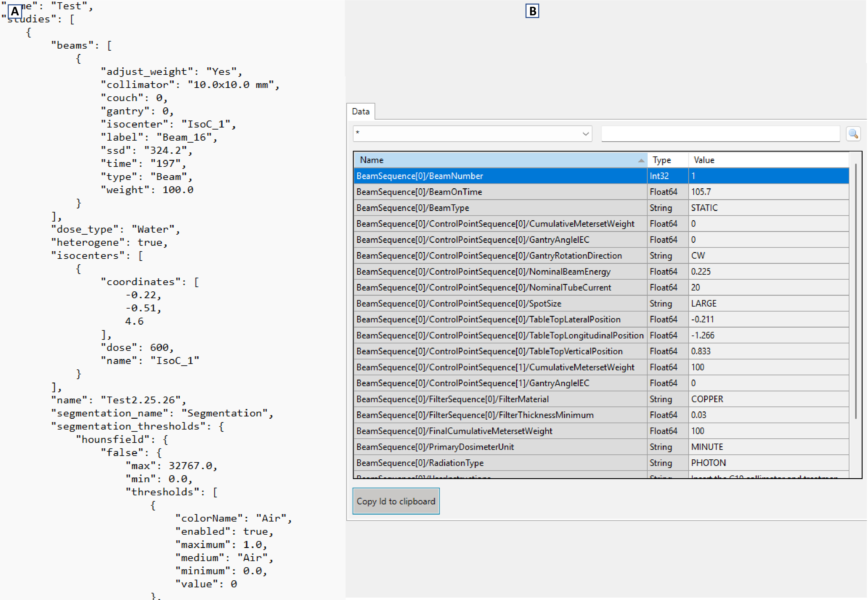The width and height of the screenshot is (868, 600).
Task: Click the Int32 type cell
Action: (668, 176)
